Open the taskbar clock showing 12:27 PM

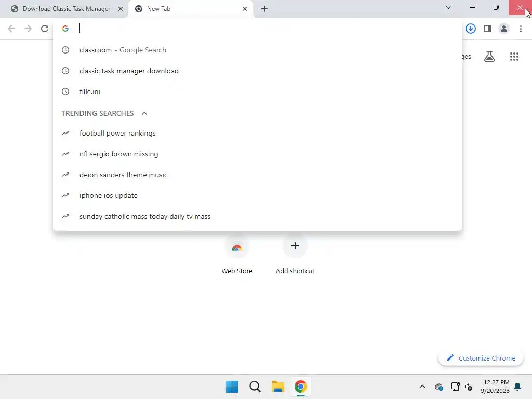pyautogui.click(x=495, y=387)
